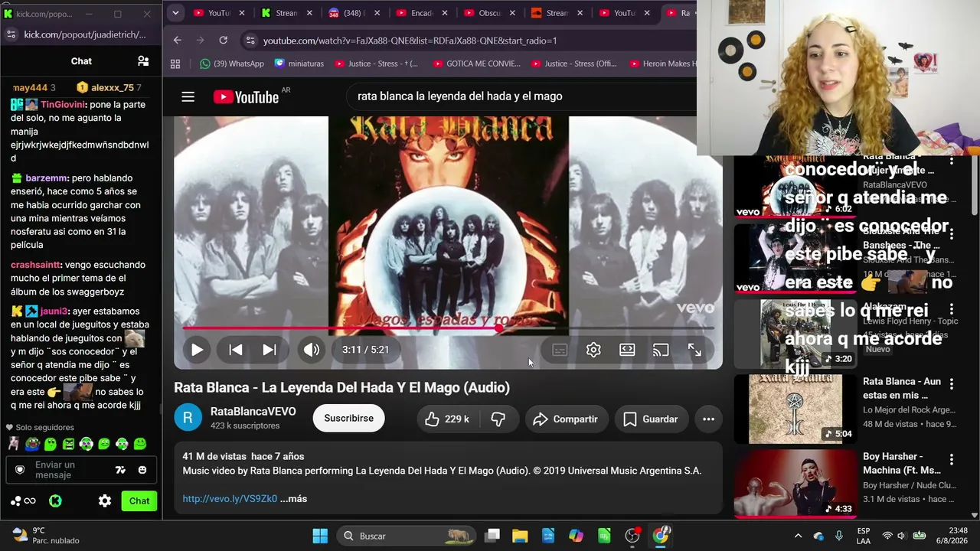Subscribe to RataBlancaVEVO with Suscribirse button
980x551 pixels.
click(348, 419)
